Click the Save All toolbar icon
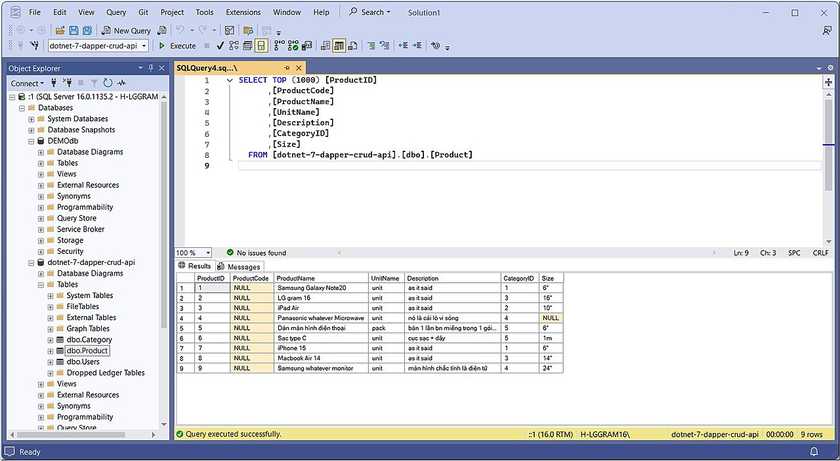Image resolution: width=840 pixels, height=461 pixels. 87,31
